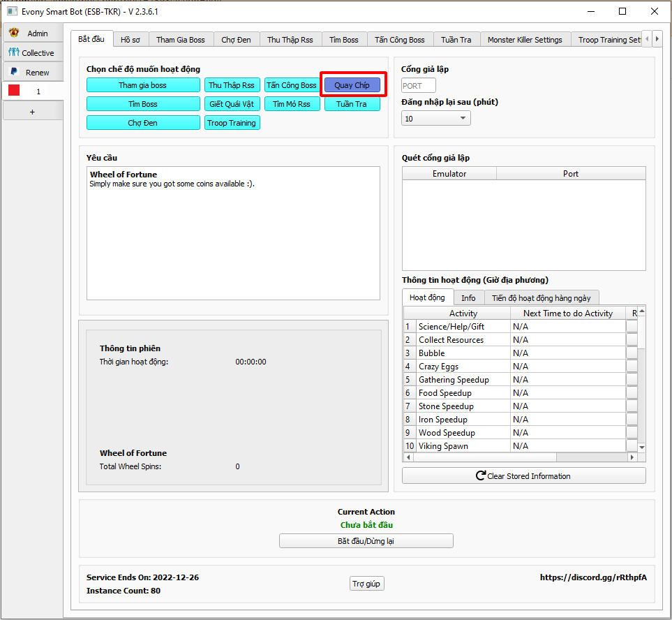The height and width of the screenshot is (620, 672).
Task: Open the Admin sidebar tab with crest icon
Action: pos(32,34)
